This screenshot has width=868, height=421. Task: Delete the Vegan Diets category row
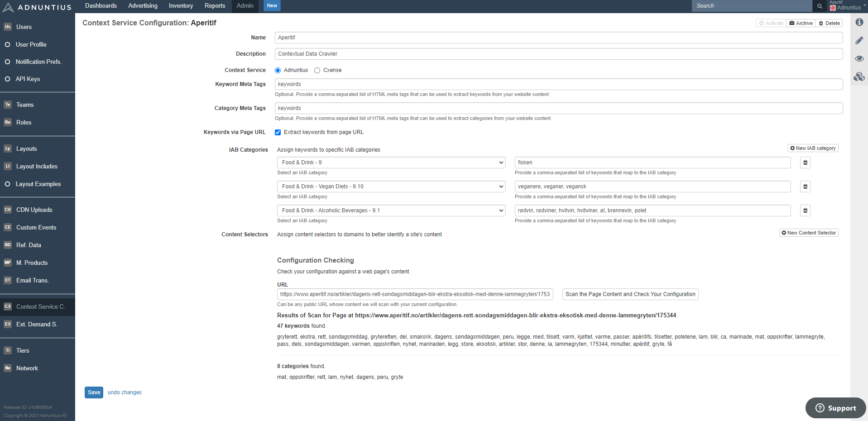[805, 187]
